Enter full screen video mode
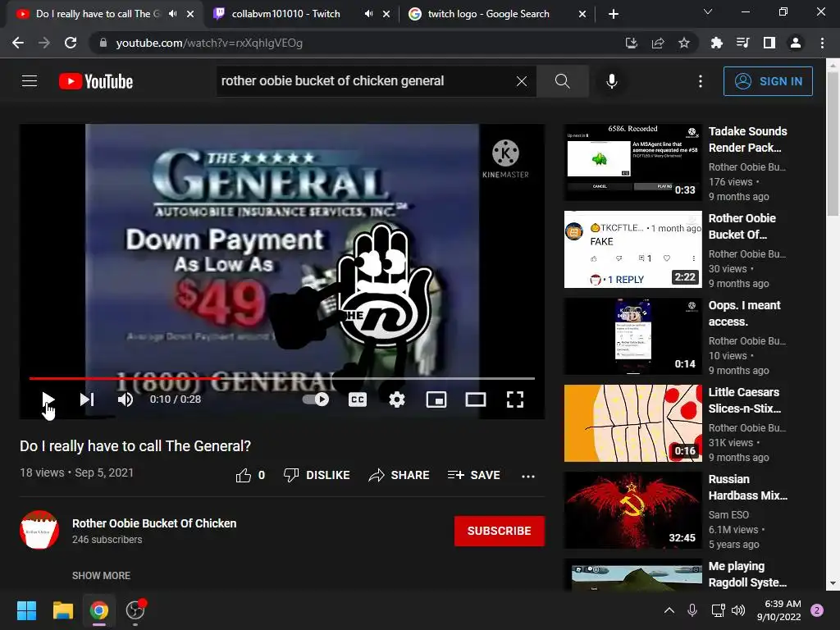Image resolution: width=840 pixels, height=630 pixels. (x=515, y=399)
